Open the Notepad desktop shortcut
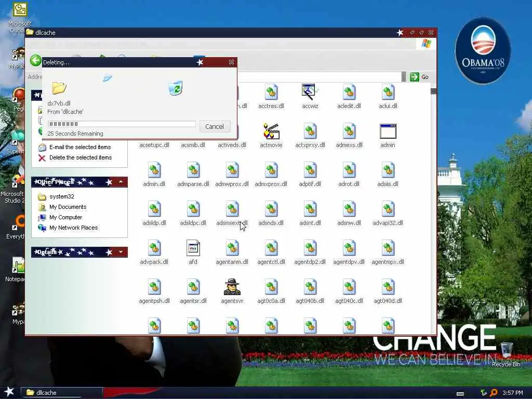 [x=15, y=270]
